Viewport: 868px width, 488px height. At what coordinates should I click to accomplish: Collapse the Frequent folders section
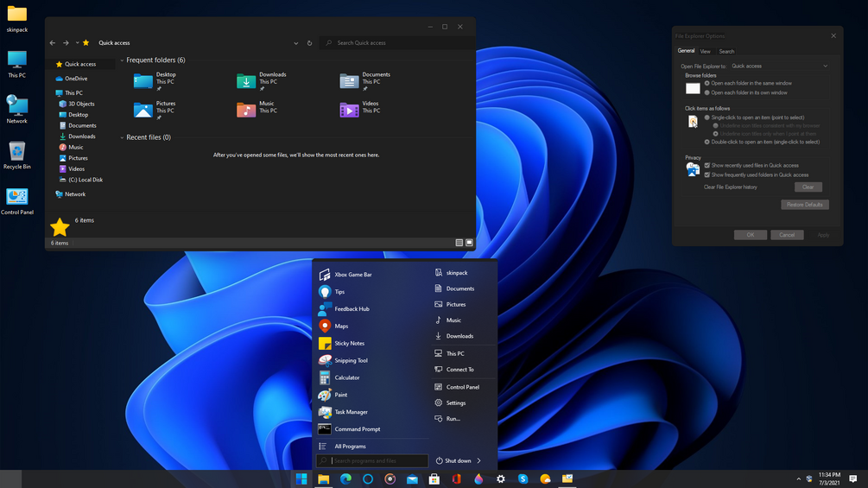123,60
